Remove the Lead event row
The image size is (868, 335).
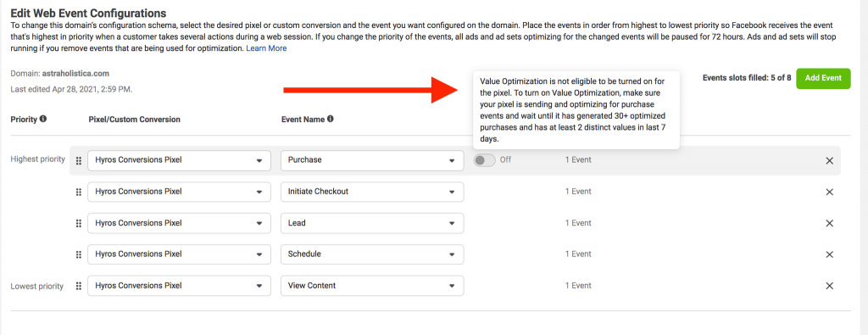(x=829, y=223)
